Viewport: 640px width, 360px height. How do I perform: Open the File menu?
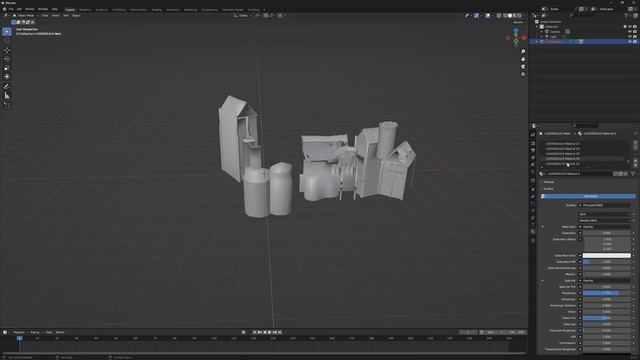coord(11,9)
